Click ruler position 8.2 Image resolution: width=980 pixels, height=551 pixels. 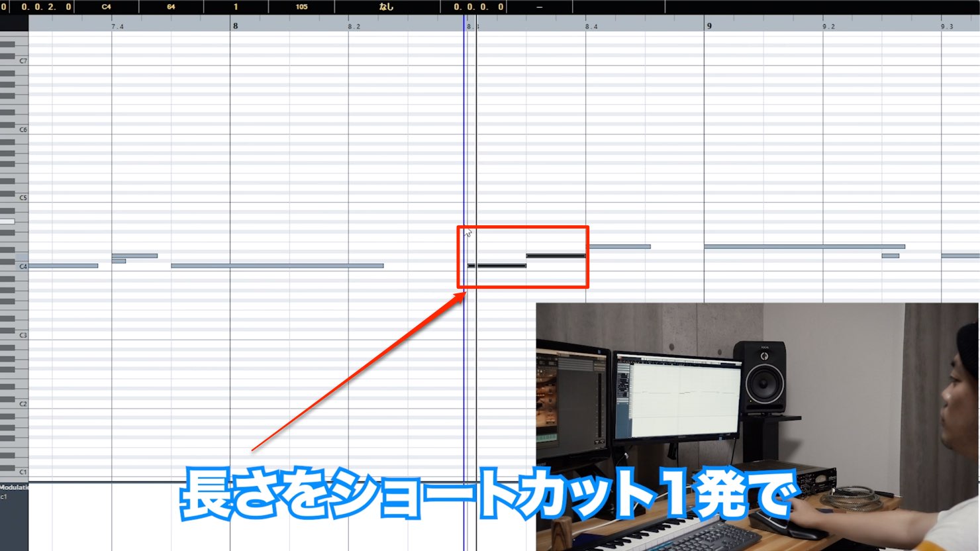click(x=354, y=26)
